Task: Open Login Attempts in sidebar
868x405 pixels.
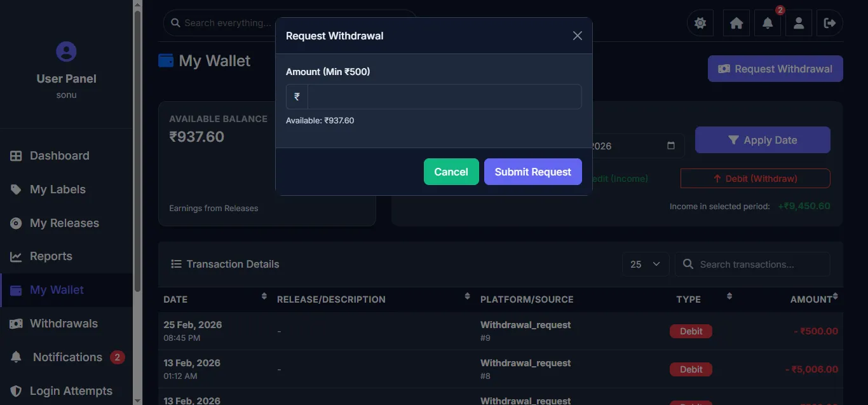Action: (x=66, y=391)
